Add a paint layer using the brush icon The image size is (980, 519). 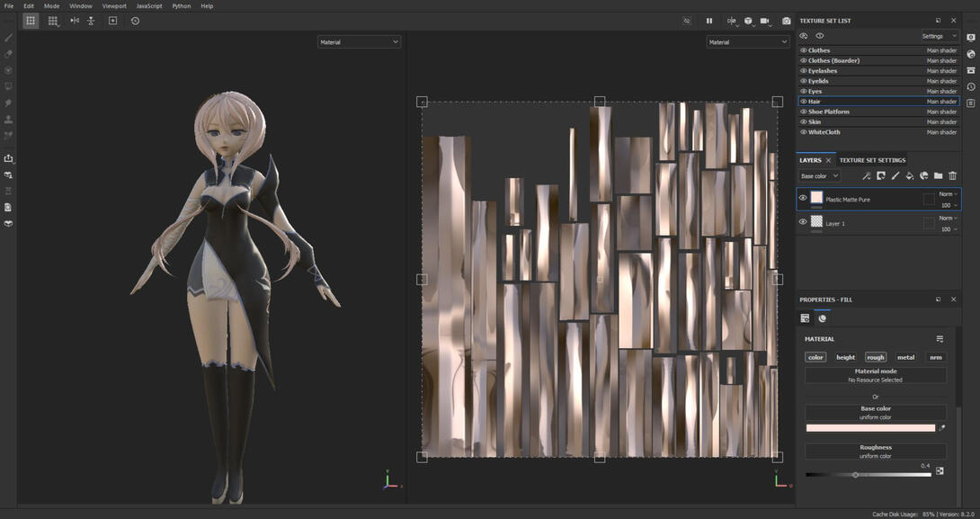(895, 176)
